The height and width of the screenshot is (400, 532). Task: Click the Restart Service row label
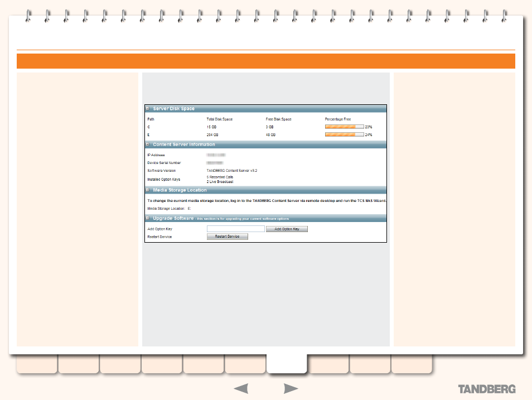159,237
